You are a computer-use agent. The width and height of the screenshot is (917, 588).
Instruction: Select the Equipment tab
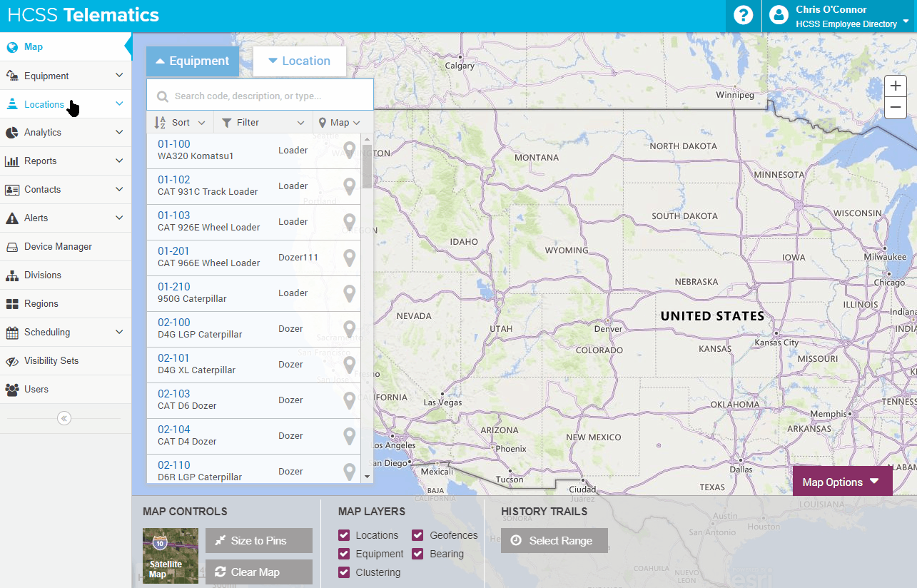[192, 61]
